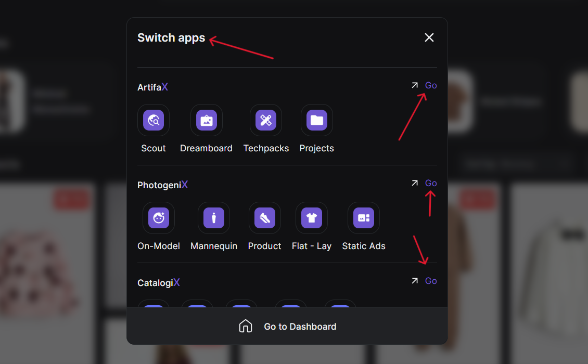The width and height of the screenshot is (588, 364).
Task: Choose the Flat - Lay shirt icon
Action: (x=312, y=218)
